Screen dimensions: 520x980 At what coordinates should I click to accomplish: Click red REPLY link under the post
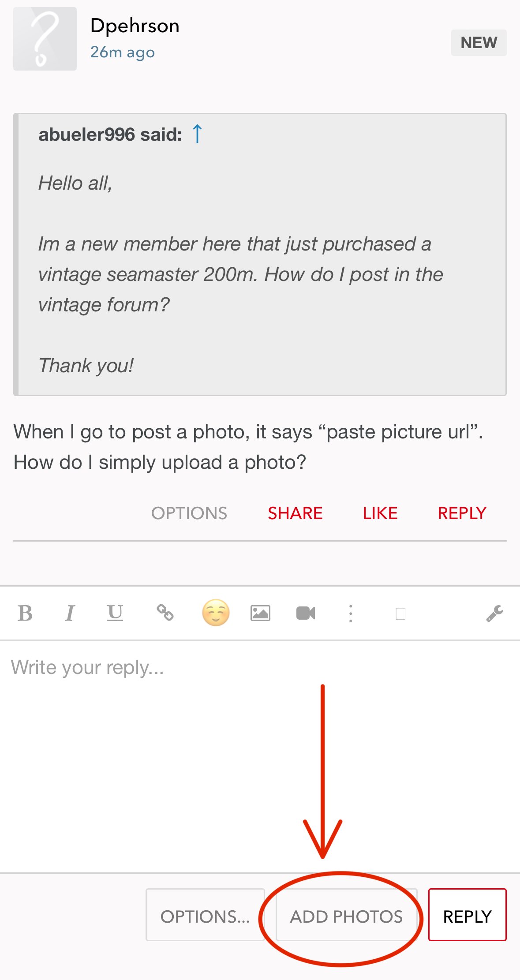pyautogui.click(x=462, y=513)
